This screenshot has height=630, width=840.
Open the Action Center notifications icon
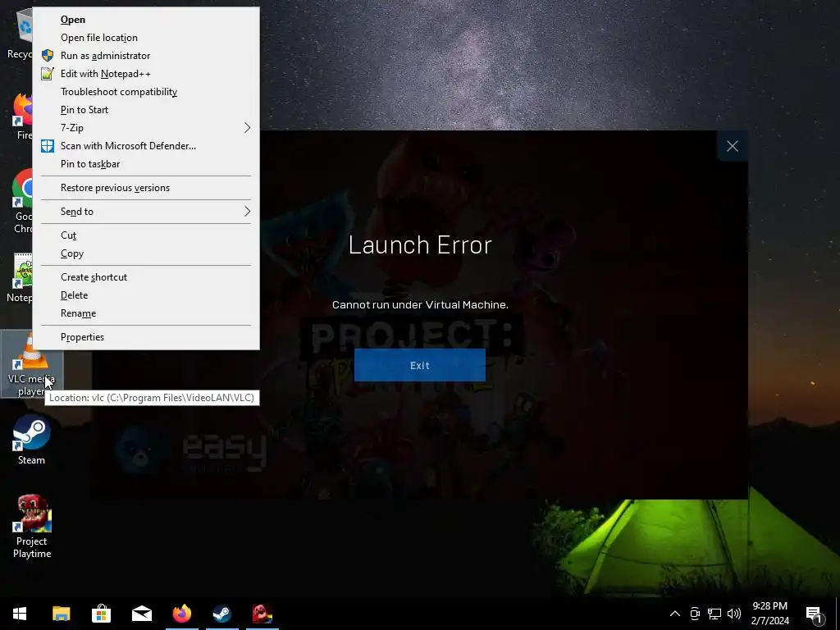[815, 614]
